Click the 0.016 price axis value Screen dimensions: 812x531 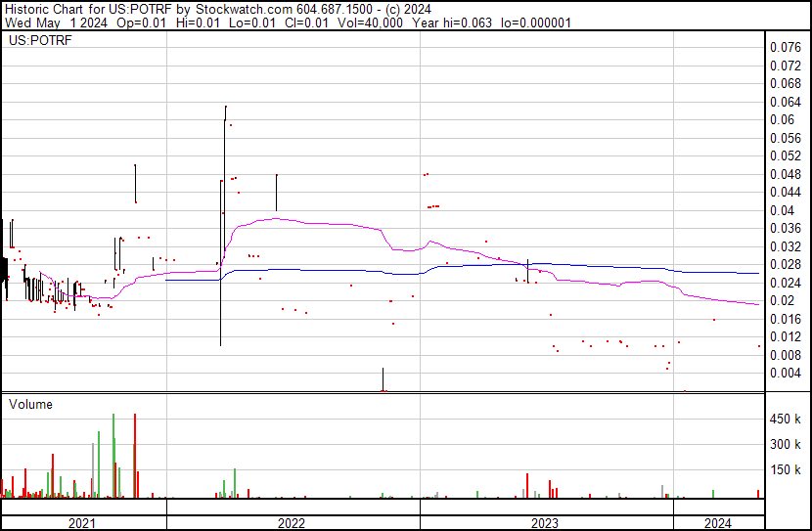[x=786, y=319]
